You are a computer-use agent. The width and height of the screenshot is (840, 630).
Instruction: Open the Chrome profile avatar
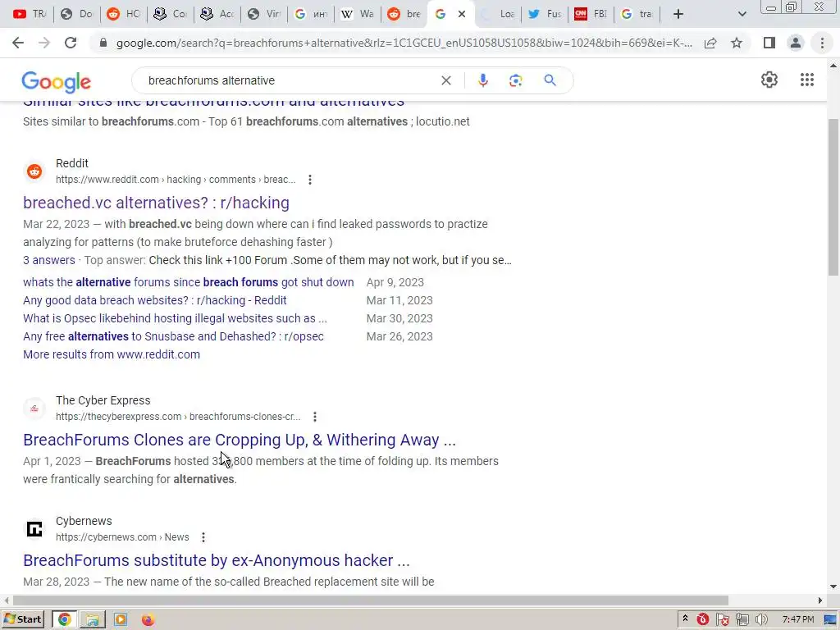point(796,43)
